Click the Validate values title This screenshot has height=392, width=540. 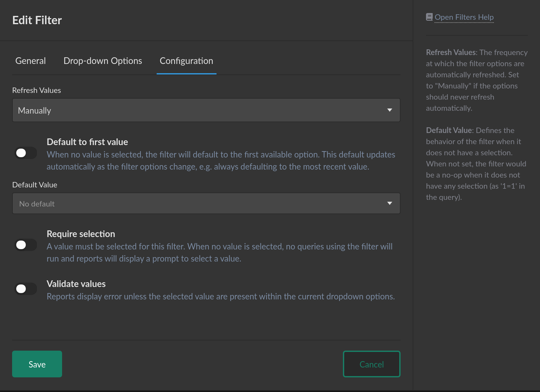pos(76,284)
